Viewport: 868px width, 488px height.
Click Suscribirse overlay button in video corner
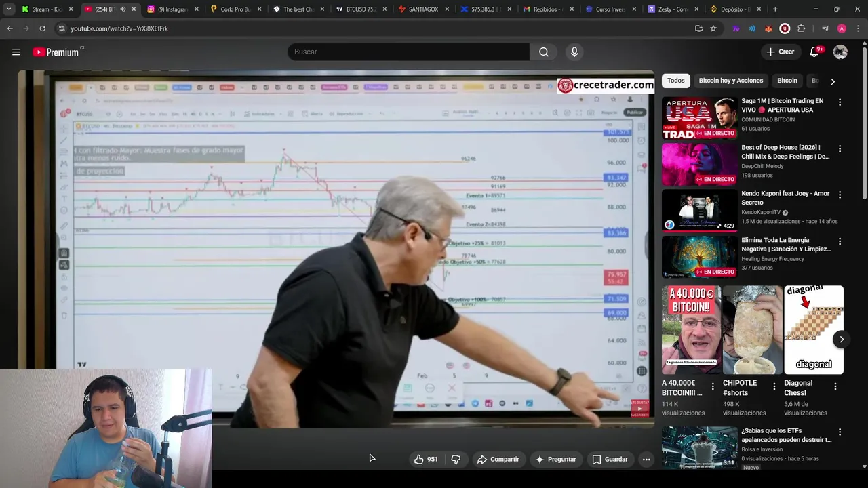point(639,407)
